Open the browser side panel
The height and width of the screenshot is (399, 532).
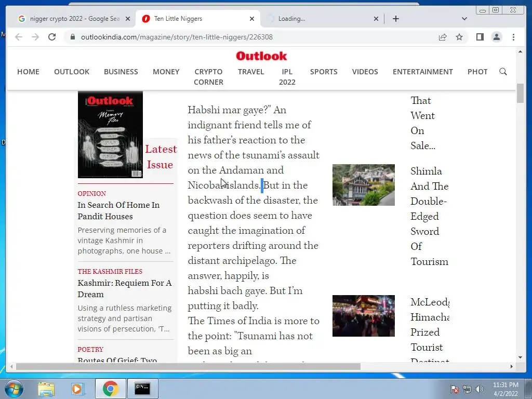coord(480,37)
